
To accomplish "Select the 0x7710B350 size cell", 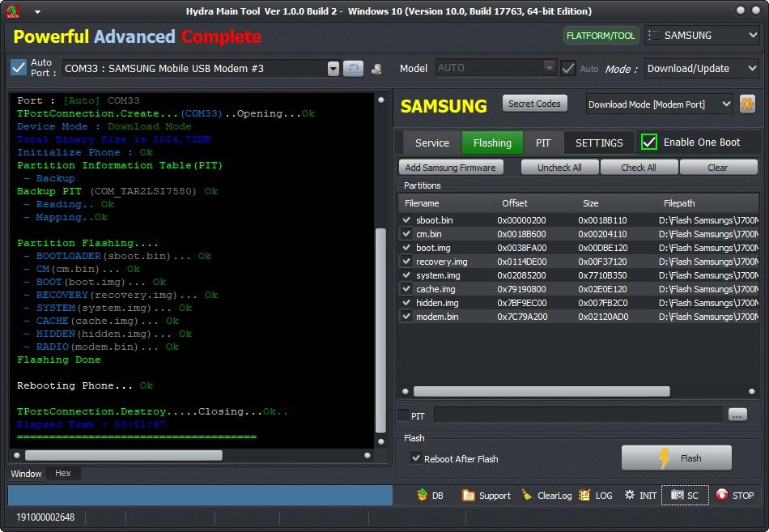I will 602,275.
